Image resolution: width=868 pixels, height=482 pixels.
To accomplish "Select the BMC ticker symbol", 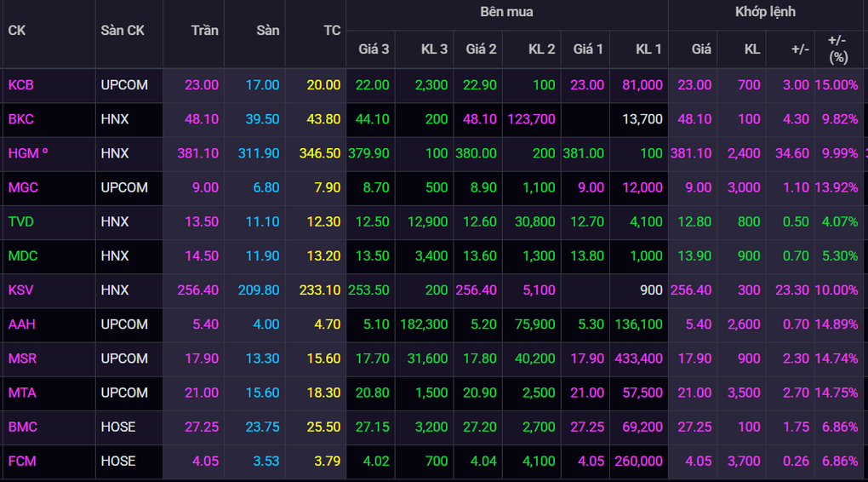I will tap(23, 427).
